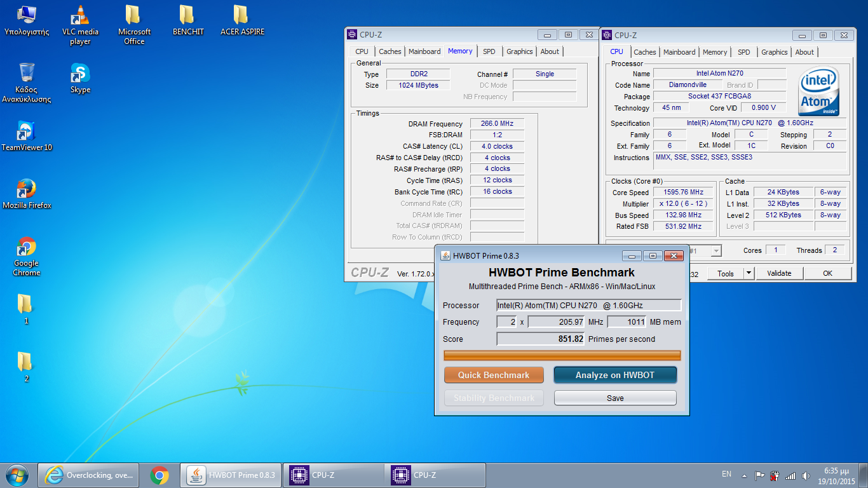Image resolution: width=868 pixels, height=488 pixels.
Task: Show hidden tray icons arrow
Action: point(745,475)
